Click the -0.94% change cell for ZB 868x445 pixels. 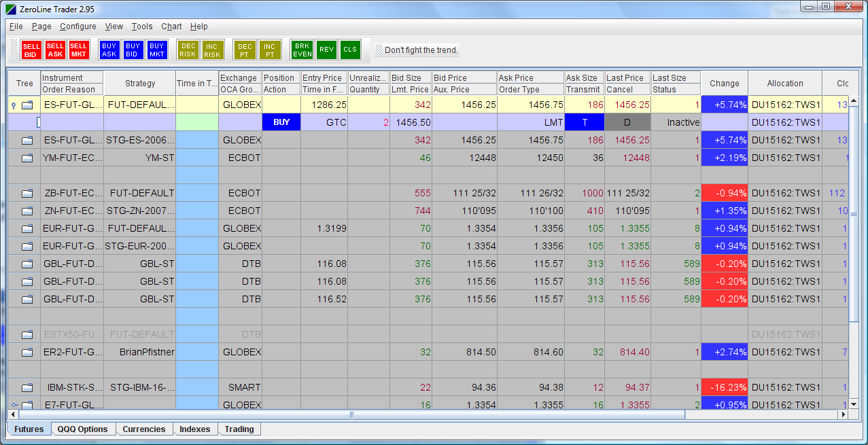click(725, 193)
